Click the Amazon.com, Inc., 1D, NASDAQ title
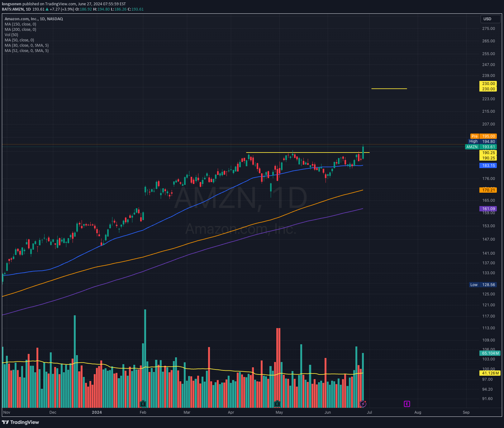 click(34, 19)
